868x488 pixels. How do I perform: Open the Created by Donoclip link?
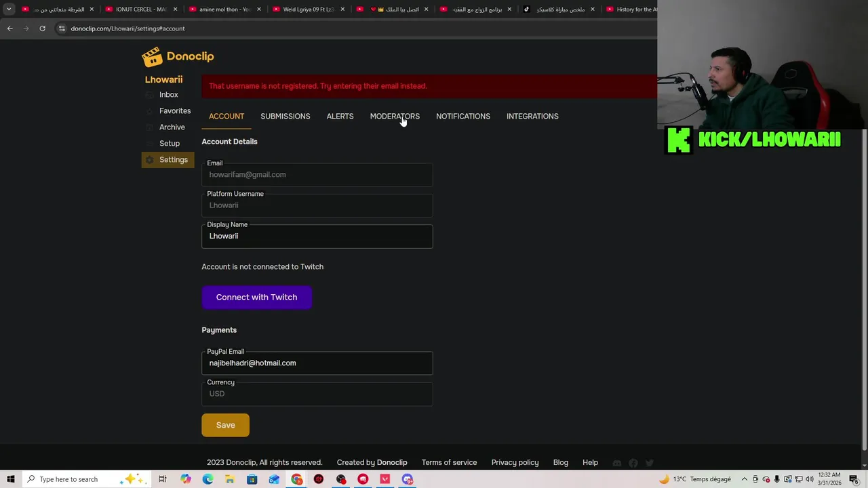(372, 463)
